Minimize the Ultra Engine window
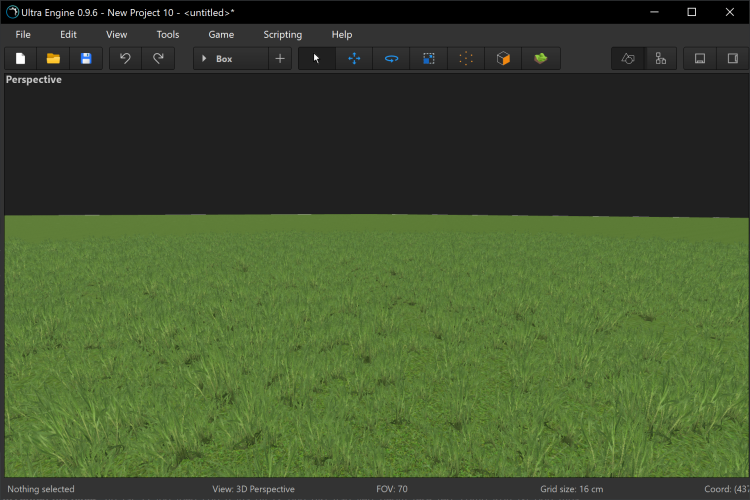The image size is (750, 500). 654,12
